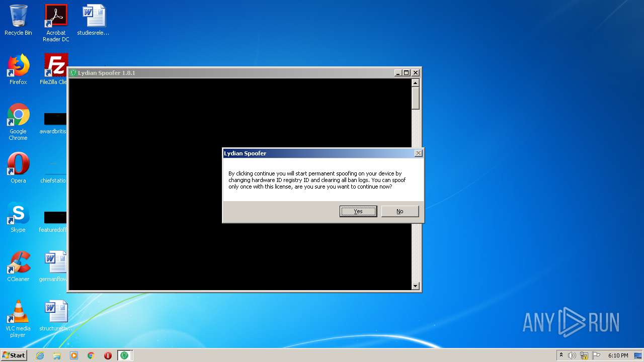644x362 pixels.
Task: Select the Acrobat Reader DC shortcut
Action: coord(56,23)
